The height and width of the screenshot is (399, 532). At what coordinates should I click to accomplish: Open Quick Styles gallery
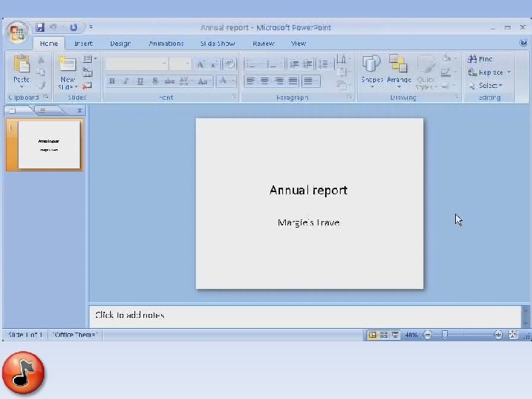tap(426, 72)
